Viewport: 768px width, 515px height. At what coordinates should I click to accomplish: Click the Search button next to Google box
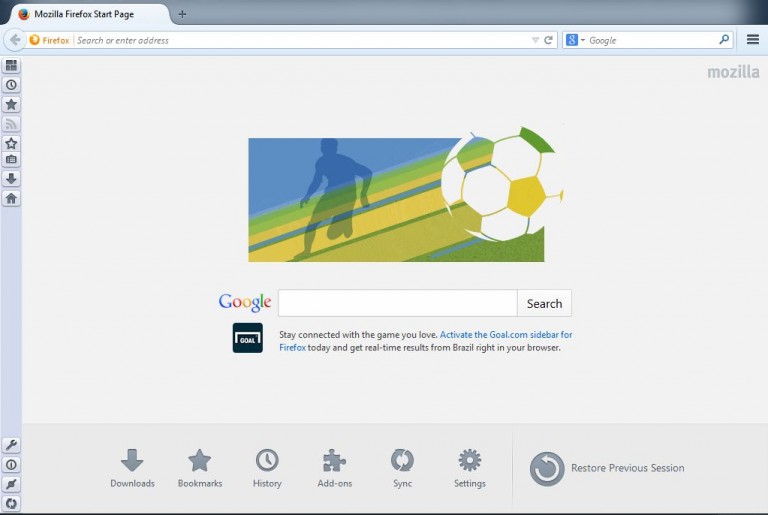[544, 303]
